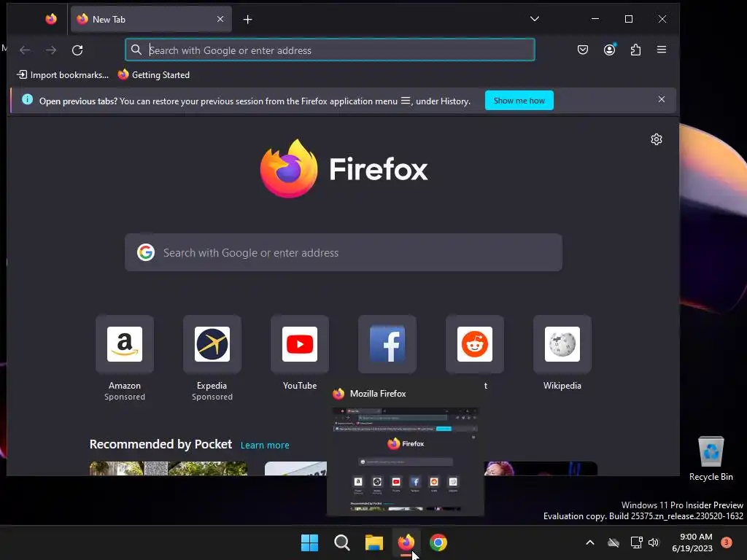747x560 pixels.
Task: Open the OneDrive tray icon
Action: point(614,542)
